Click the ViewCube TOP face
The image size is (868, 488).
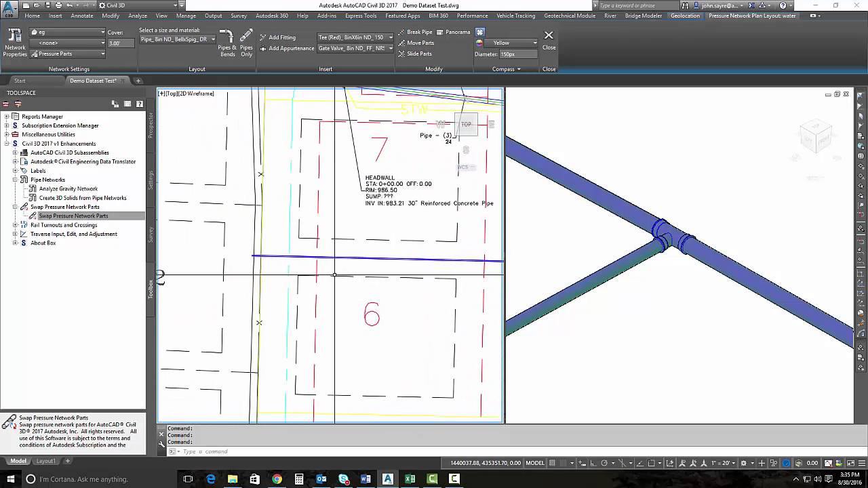click(x=466, y=125)
